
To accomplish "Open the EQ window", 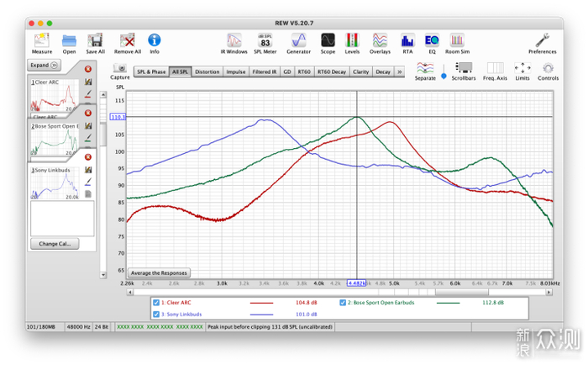I will [x=432, y=40].
